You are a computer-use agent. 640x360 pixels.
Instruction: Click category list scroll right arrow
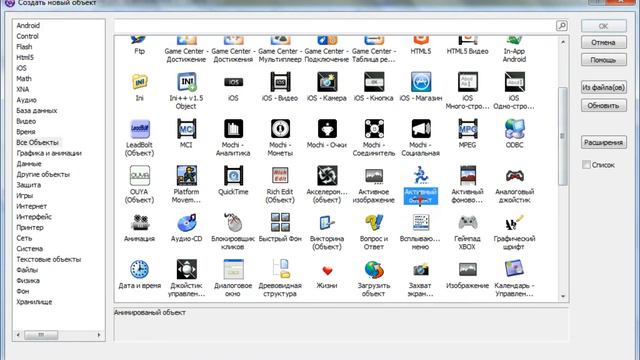pyautogui.click(x=99, y=335)
